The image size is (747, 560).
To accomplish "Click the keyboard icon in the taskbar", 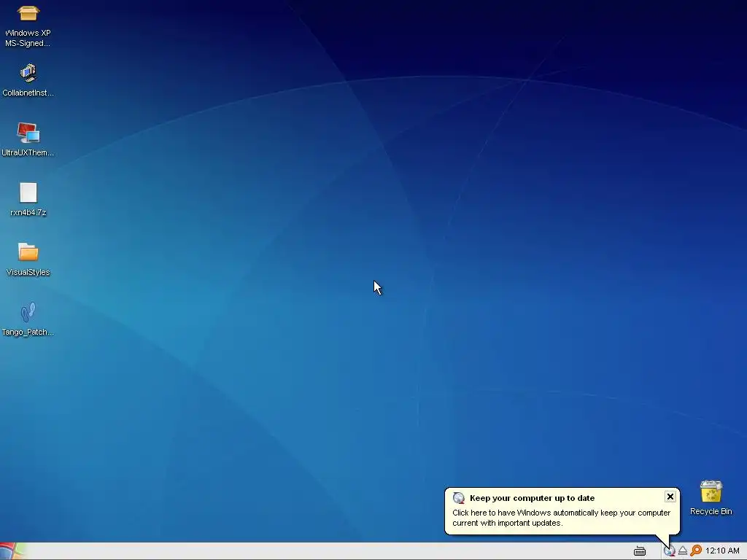I will coord(640,551).
